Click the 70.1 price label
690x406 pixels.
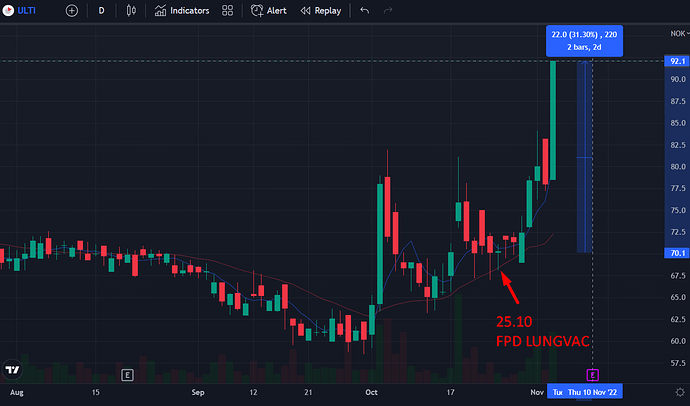(677, 253)
